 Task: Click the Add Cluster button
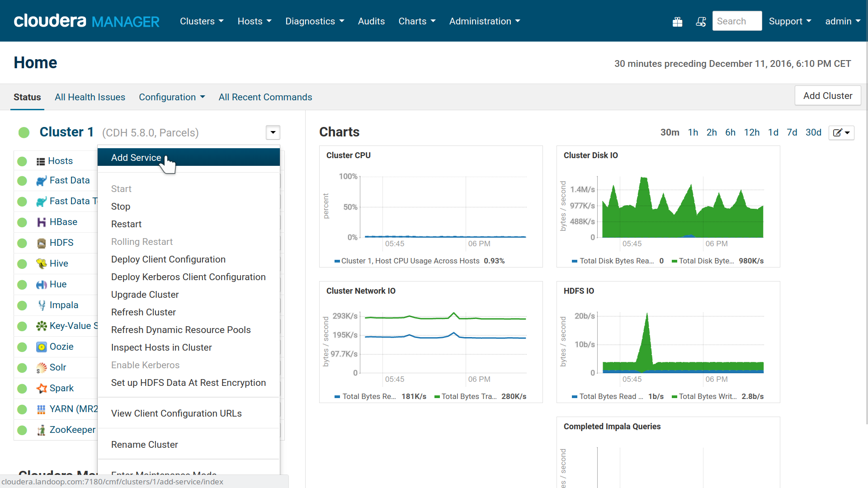tap(828, 96)
